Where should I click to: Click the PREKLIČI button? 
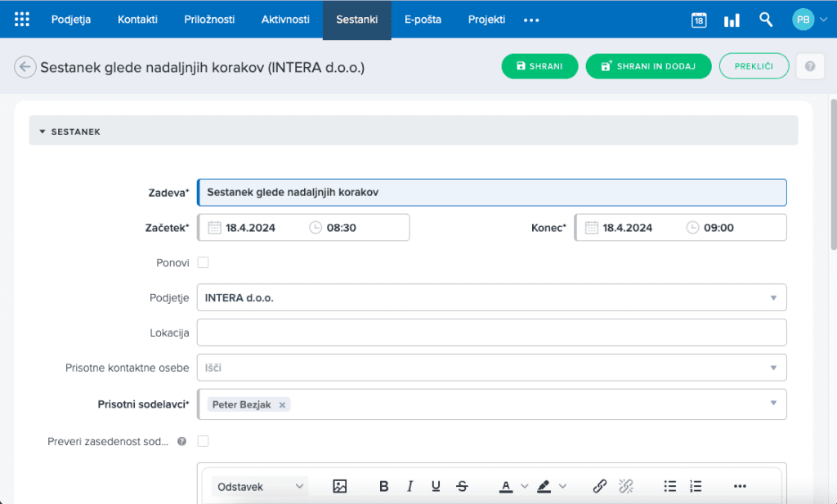coord(754,66)
